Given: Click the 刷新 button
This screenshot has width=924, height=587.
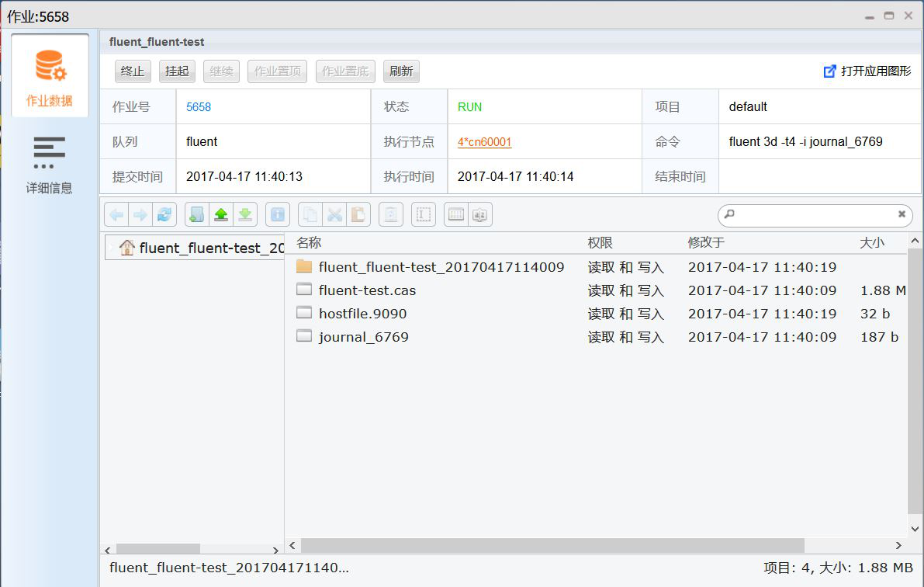Looking at the screenshot, I should 401,71.
